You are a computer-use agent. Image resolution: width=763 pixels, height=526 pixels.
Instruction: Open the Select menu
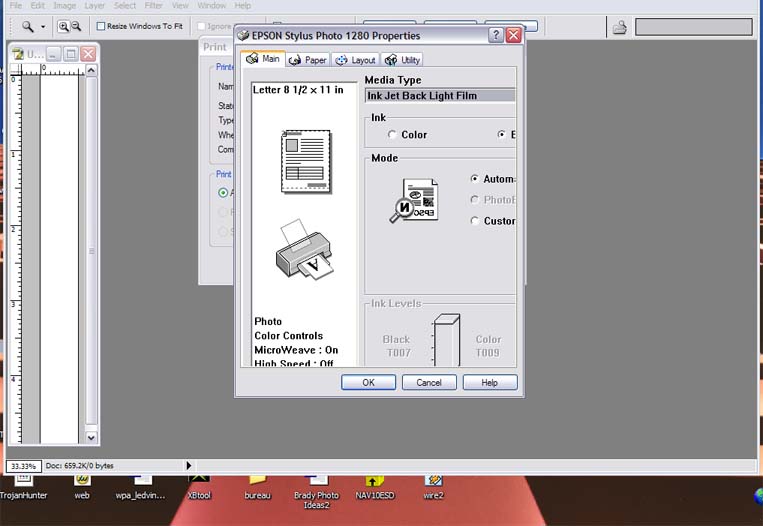point(125,6)
